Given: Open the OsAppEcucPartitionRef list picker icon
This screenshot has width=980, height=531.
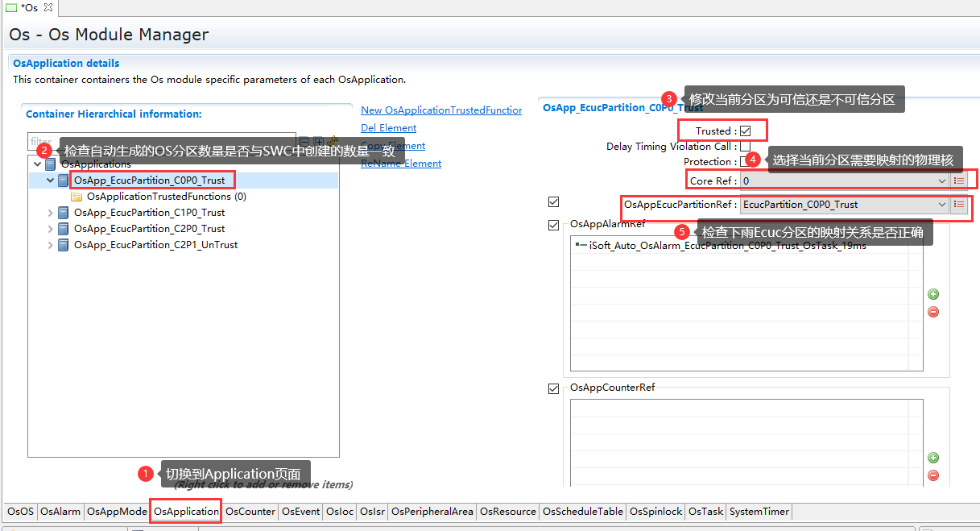Looking at the screenshot, I should 958,205.
